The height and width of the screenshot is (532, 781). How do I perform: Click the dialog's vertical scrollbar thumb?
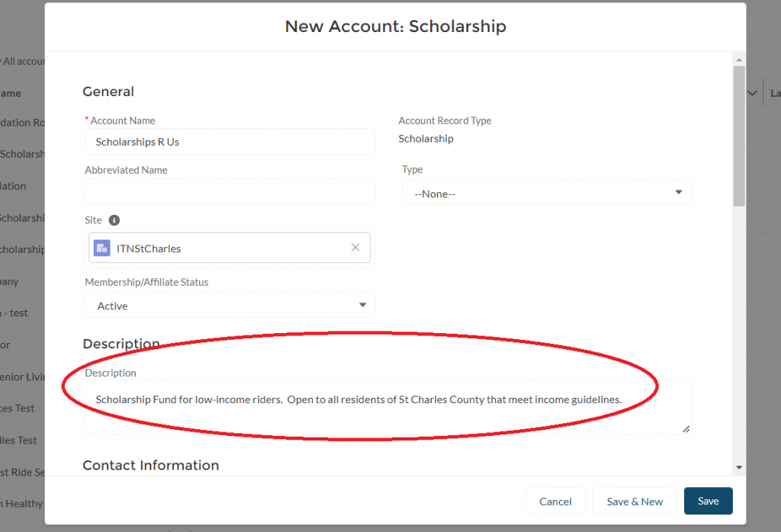pos(739,137)
